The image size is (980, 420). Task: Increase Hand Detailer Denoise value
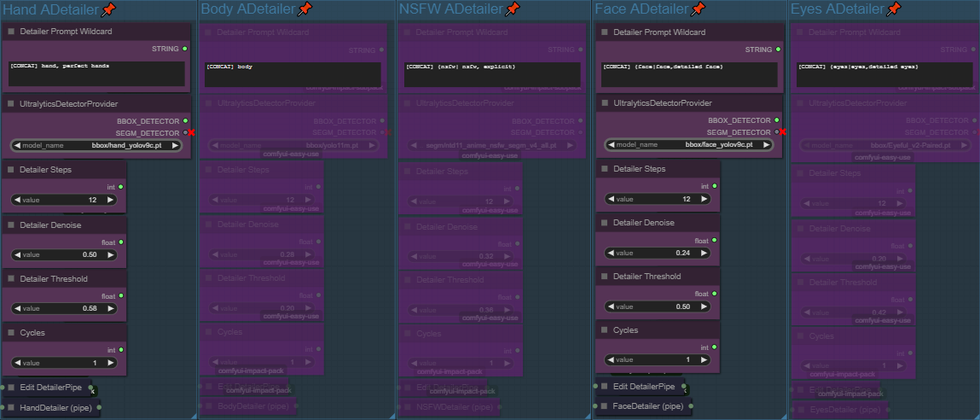tap(111, 254)
